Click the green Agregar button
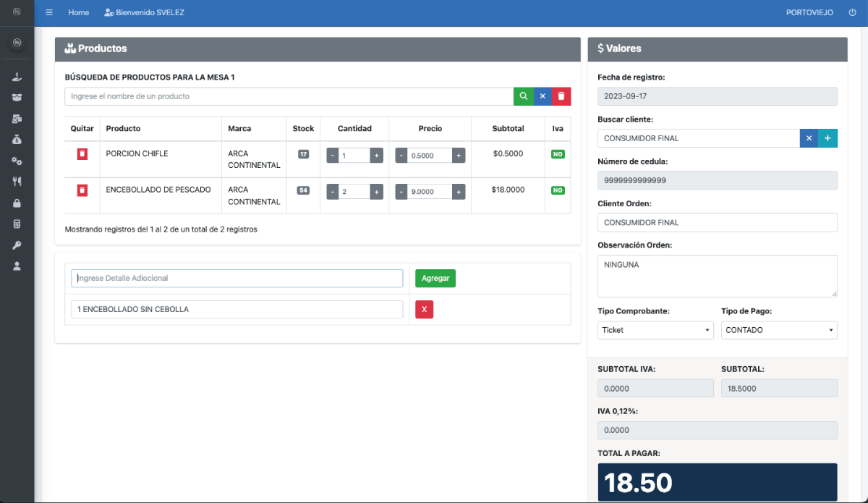868x503 pixels. pyautogui.click(x=435, y=278)
